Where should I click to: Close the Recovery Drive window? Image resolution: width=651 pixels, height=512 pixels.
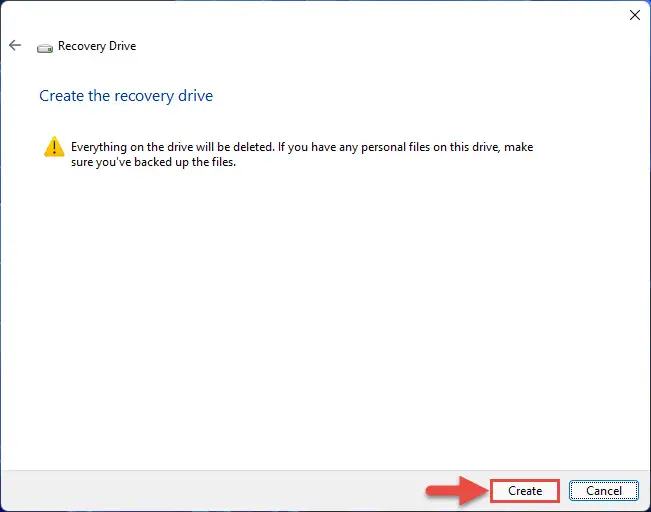click(x=634, y=15)
